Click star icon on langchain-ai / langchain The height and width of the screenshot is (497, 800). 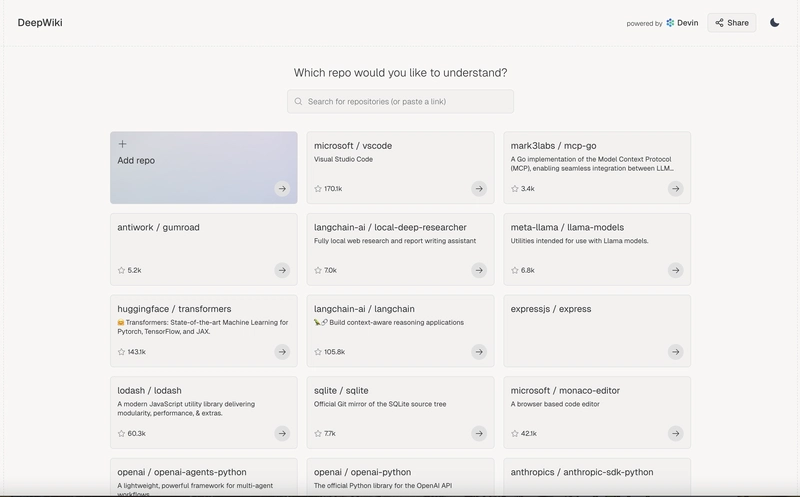318,352
